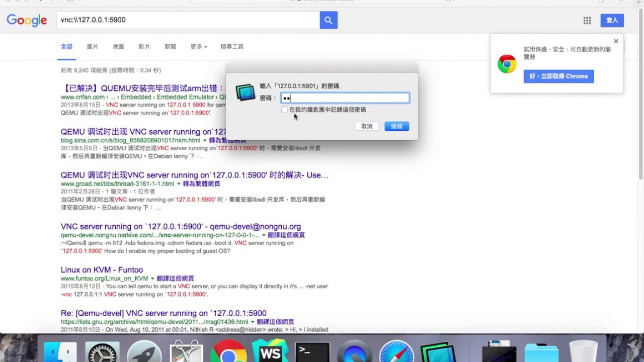Click 翻譯這個網頁 under the lists.gnu.org result
644x362 pixels.
coord(275,322)
